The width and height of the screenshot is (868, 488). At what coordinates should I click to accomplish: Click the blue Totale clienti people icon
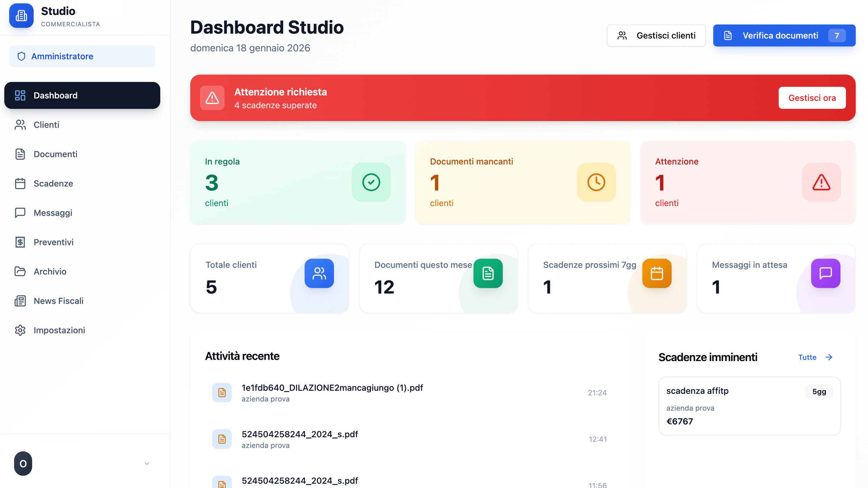(319, 273)
